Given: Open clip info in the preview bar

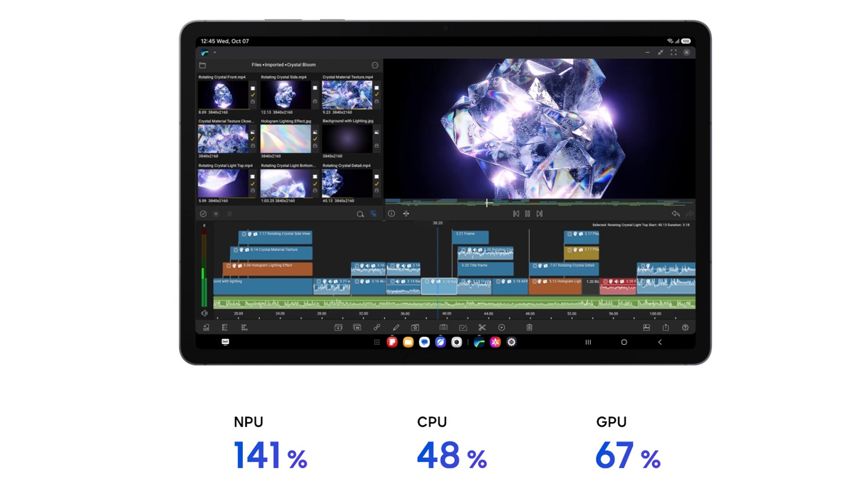Looking at the screenshot, I should pos(391,214).
